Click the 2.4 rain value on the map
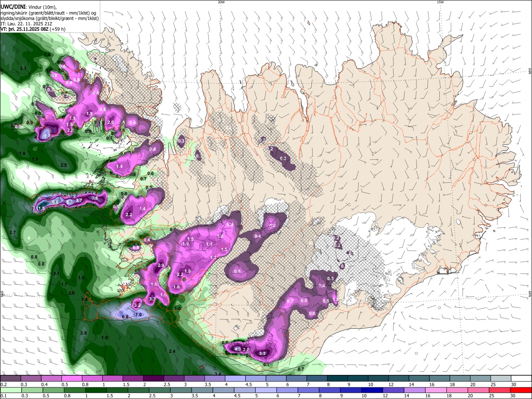 click(172, 351)
